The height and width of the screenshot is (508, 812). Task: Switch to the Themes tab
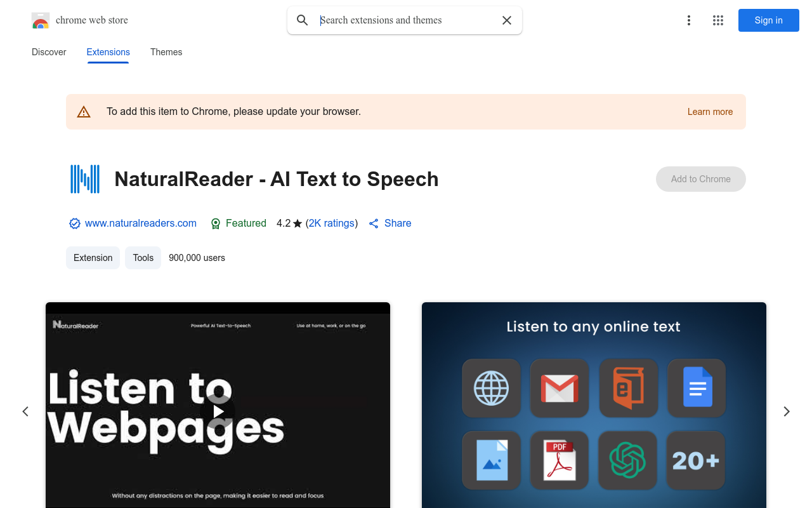(x=166, y=52)
